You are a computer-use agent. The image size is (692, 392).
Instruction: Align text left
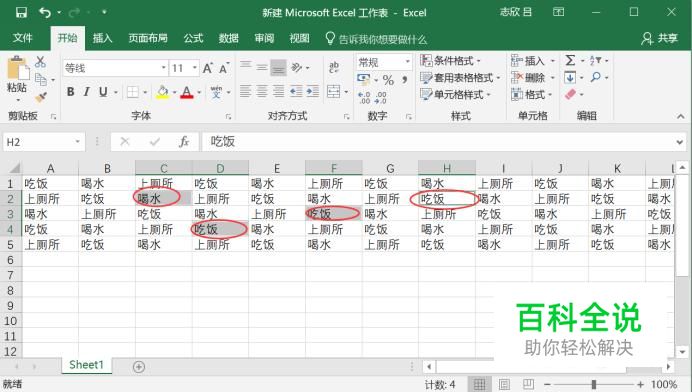246,91
